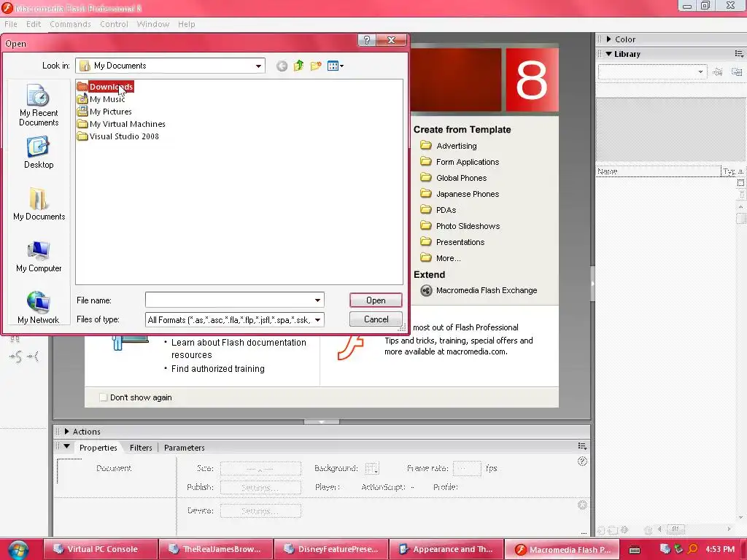
Task: Select the Downloads folder
Action: (105, 87)
